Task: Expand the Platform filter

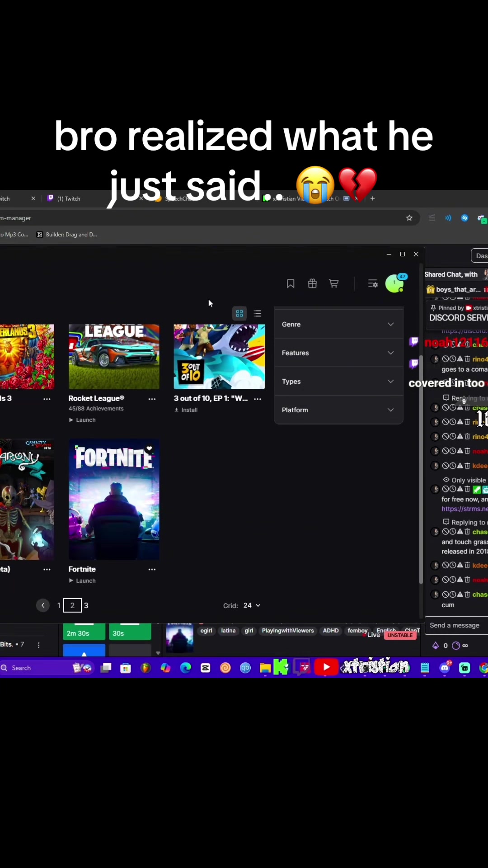Action: pos(338,410)
